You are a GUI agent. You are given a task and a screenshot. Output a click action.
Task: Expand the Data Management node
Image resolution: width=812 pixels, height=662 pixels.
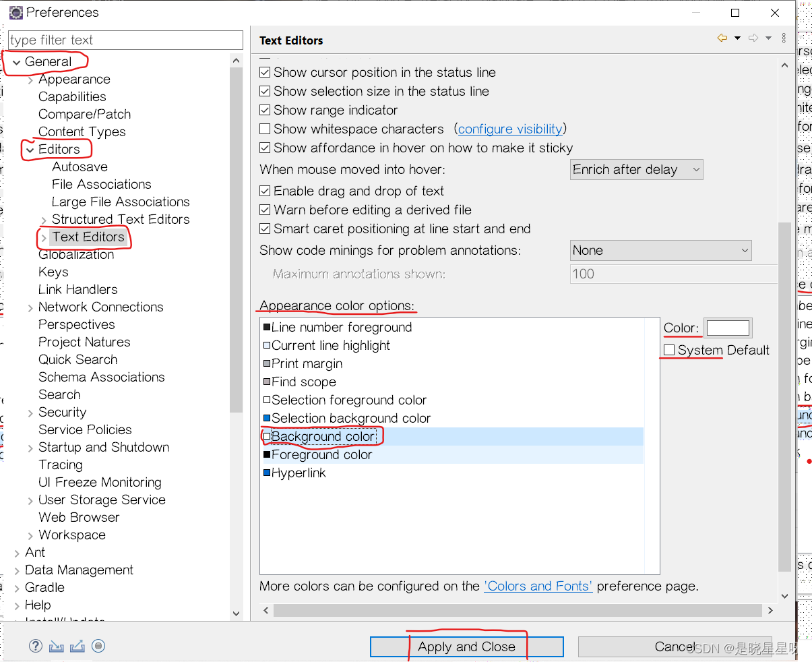click(x=17, y=570)
